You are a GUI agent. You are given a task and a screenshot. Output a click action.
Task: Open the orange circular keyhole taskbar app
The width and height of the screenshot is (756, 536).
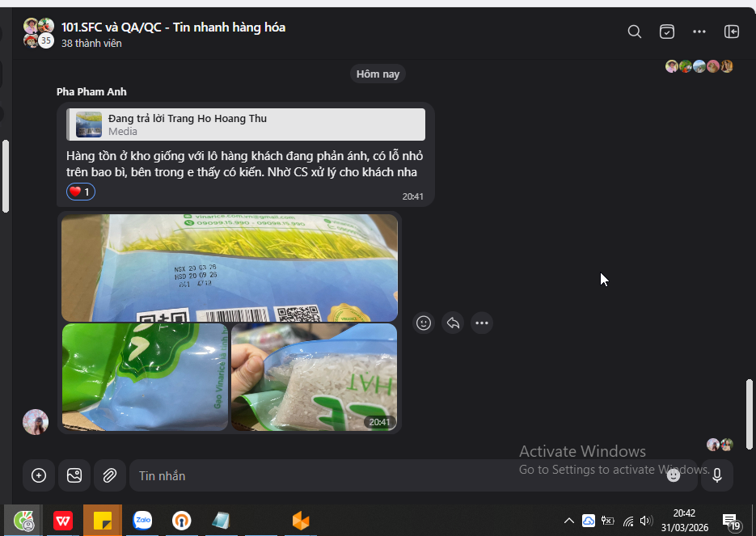pyautogui.click(x=182, y=521)
